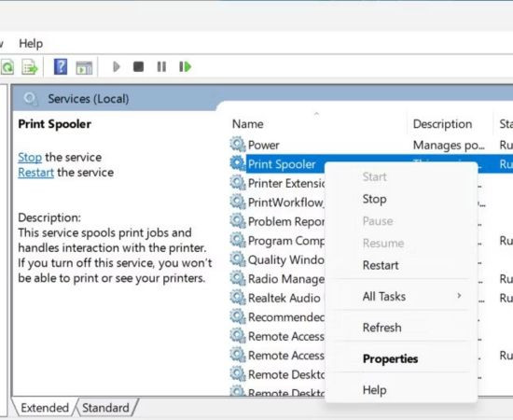Click the Stop the service link
The image size is (513, 420).
tap(30, 158)
